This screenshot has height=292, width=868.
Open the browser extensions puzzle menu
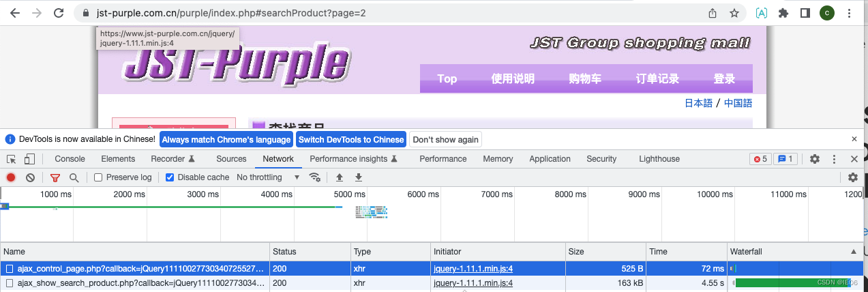(783, 13)
